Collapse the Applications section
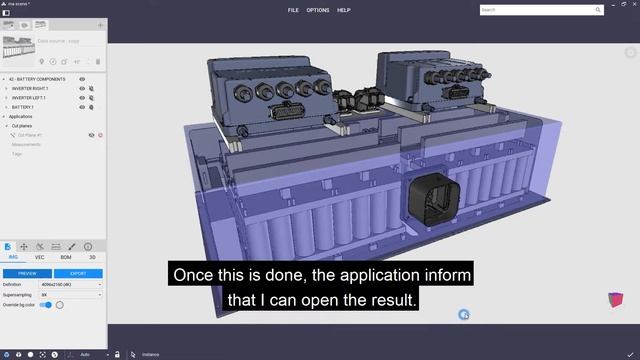 pyautogui.click(x=4, y=117)
